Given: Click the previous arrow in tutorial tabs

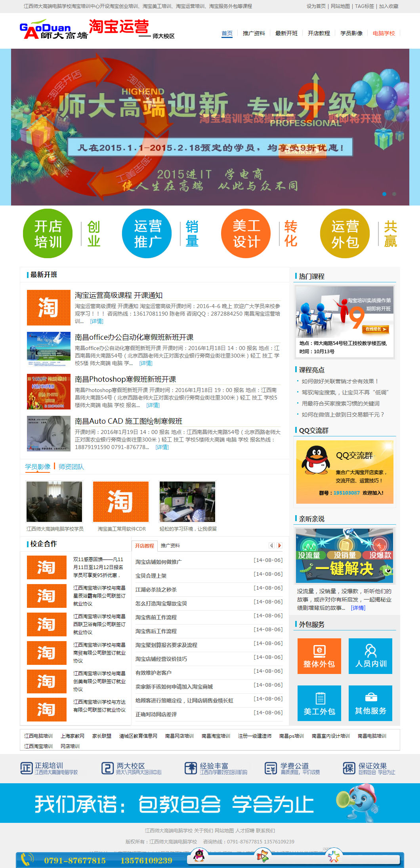Looking at the screenshot, I should 271,545.
